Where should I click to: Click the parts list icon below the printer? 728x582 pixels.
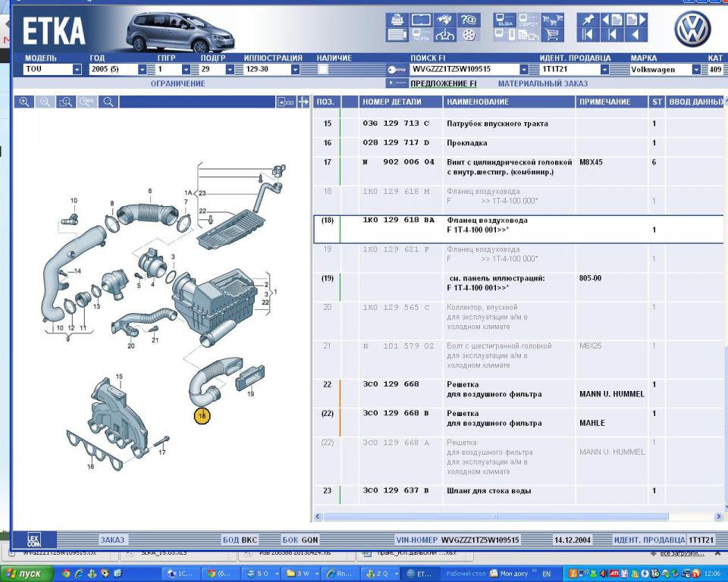397,35
